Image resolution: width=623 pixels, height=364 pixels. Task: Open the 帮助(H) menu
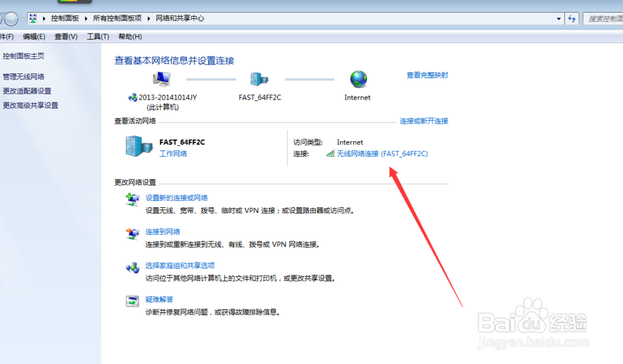[130, 37]
